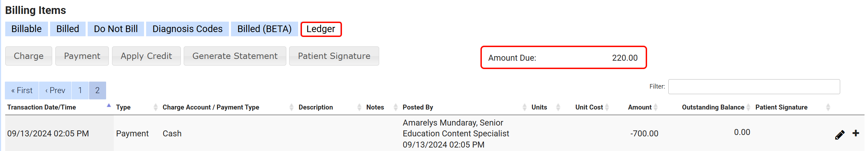Sort the Outstanding Balance column
Image resolution: width=868 pixels, height=151 pixels.
(x=748, y=107)
